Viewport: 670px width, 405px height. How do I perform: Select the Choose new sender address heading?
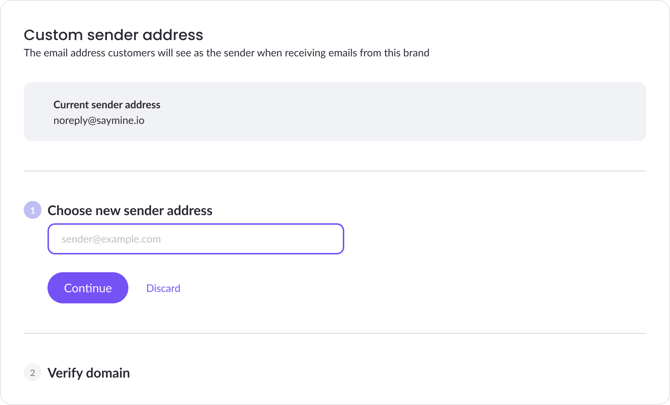click(x=130, y=210)
